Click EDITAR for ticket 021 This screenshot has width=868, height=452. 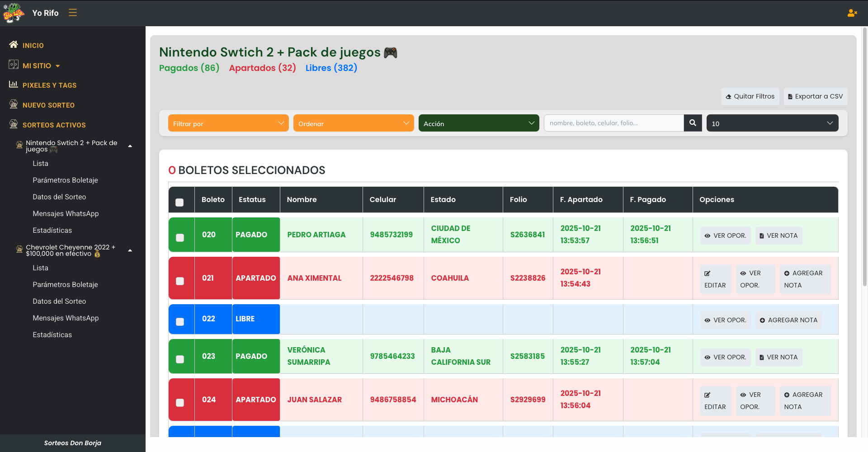[x=715, y=279]
